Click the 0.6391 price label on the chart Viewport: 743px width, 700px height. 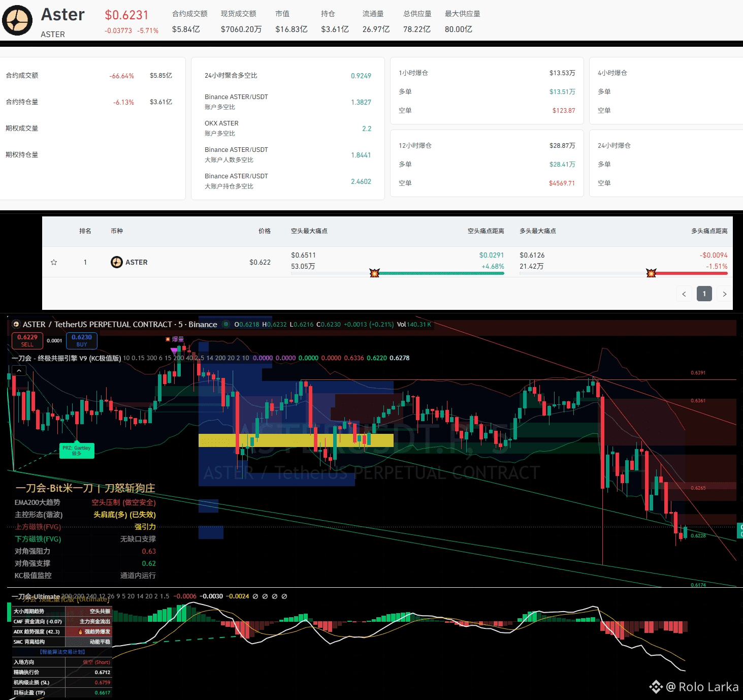point(698,373)
